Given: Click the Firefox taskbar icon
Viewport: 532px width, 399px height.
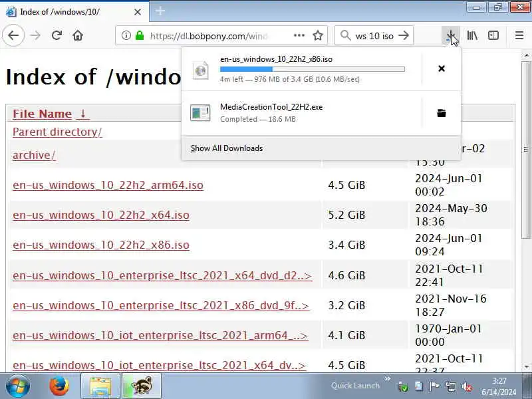Looking at the screenshot, I should pyautogui.click(x=59, y=386).
